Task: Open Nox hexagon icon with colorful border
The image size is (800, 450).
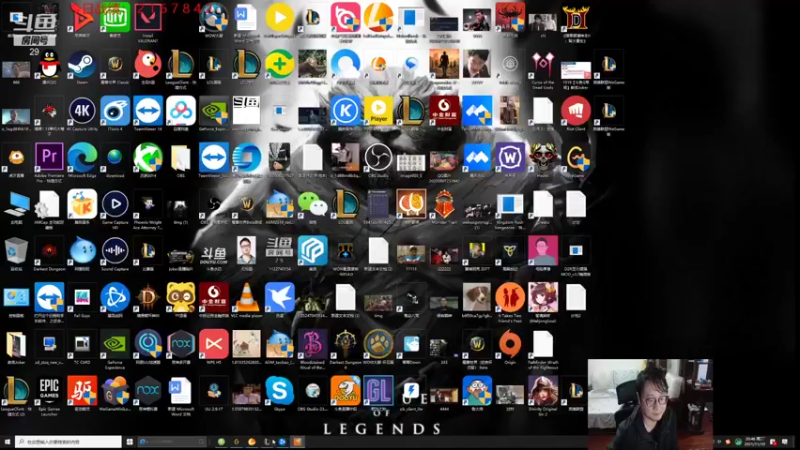Action: point(181,344)
